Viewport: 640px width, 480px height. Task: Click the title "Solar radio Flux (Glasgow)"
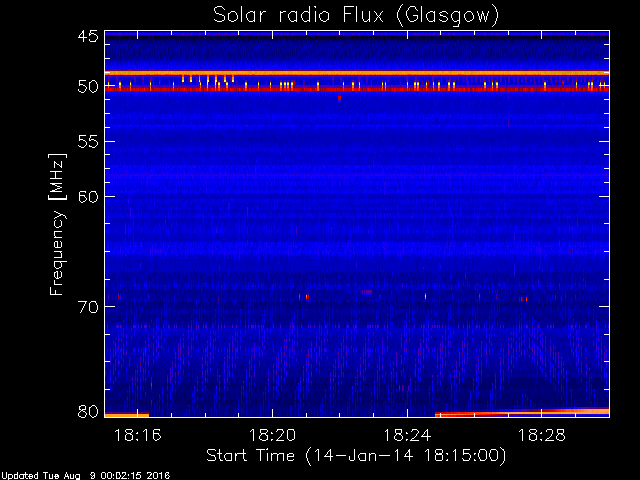(356, 16)
